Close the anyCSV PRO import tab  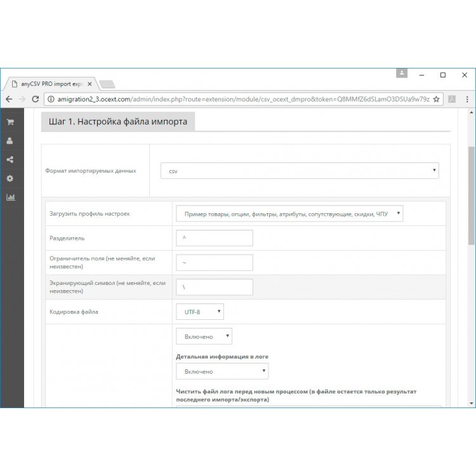pyautogui.click(x=89, y=84)
